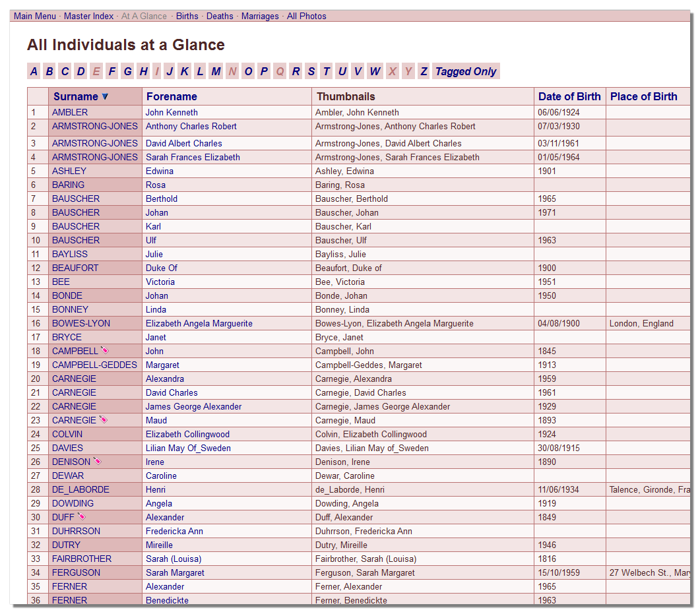Viewport: 700px width, 614px height.
Task: Filter individuals by letter Z
Action: coord(424,71)
